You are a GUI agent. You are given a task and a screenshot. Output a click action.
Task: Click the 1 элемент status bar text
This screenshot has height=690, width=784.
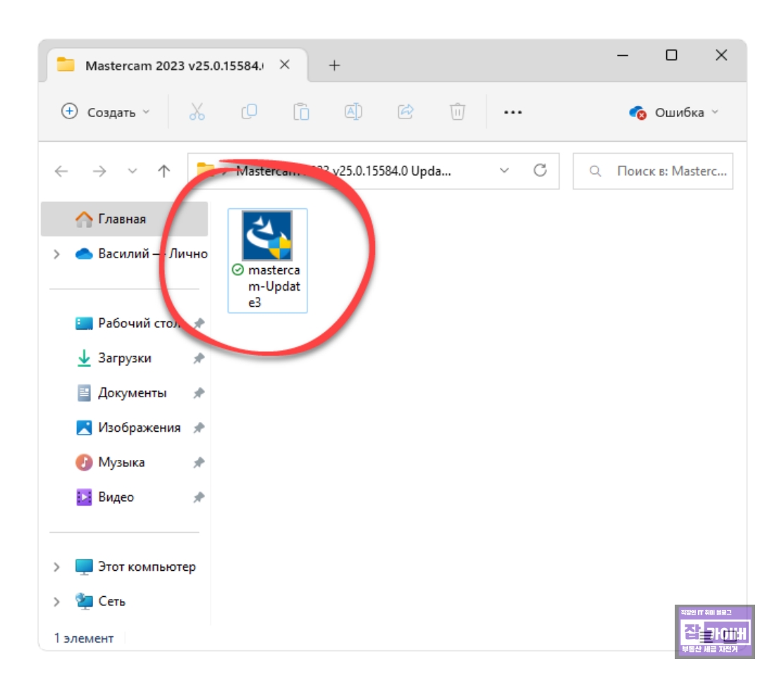click(83, 638)
